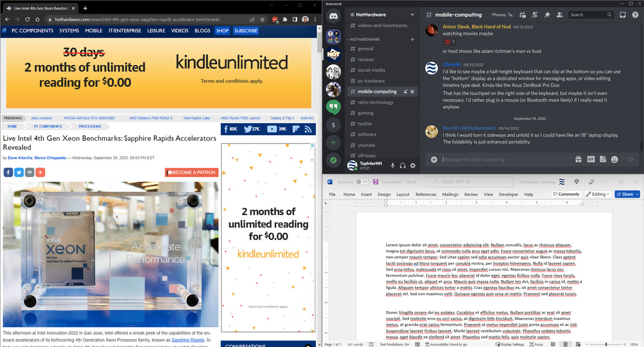Open Word Comments button
Viewport: 644px width, 347px height.
point(566,194)
